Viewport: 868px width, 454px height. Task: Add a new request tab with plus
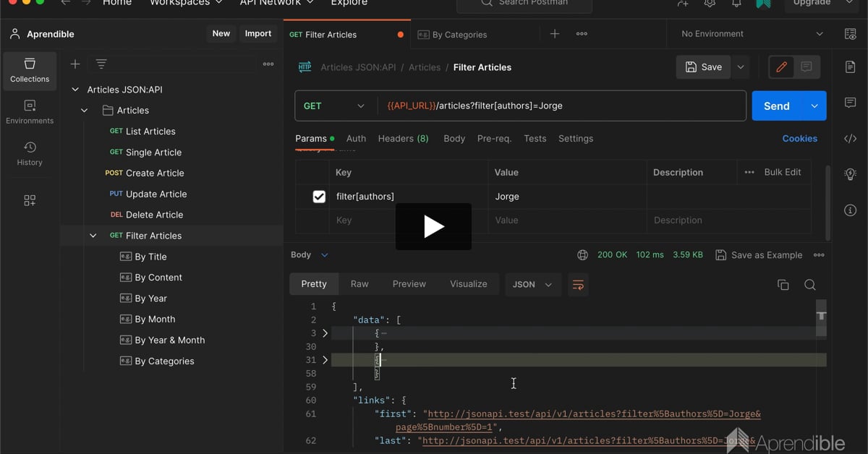555,34
